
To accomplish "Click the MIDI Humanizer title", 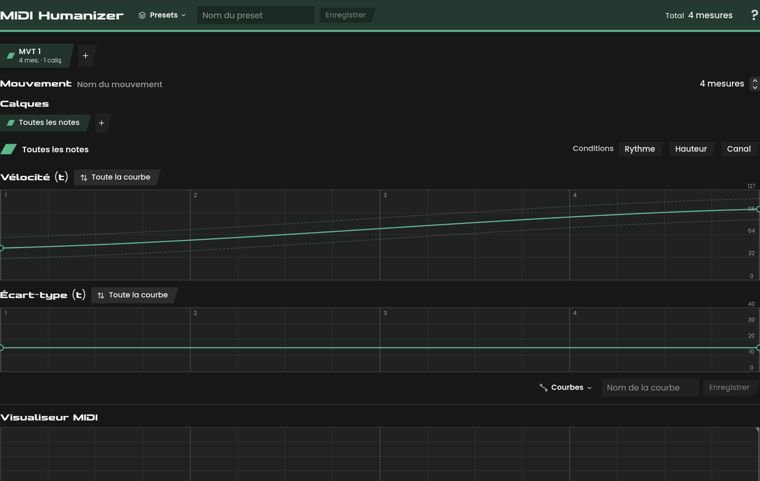I will [x=62, y=16].
